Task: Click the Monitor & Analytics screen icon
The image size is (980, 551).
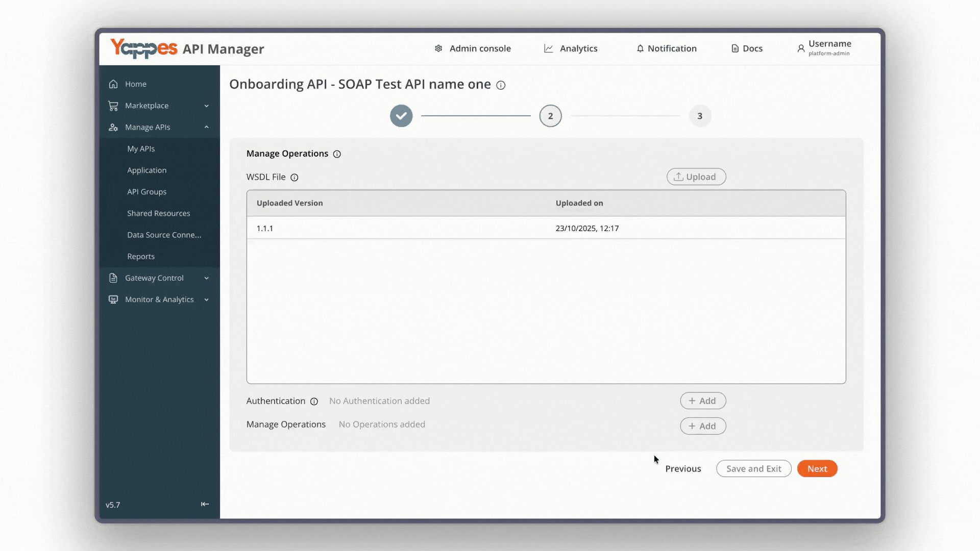Action: [x=113, y=299]
